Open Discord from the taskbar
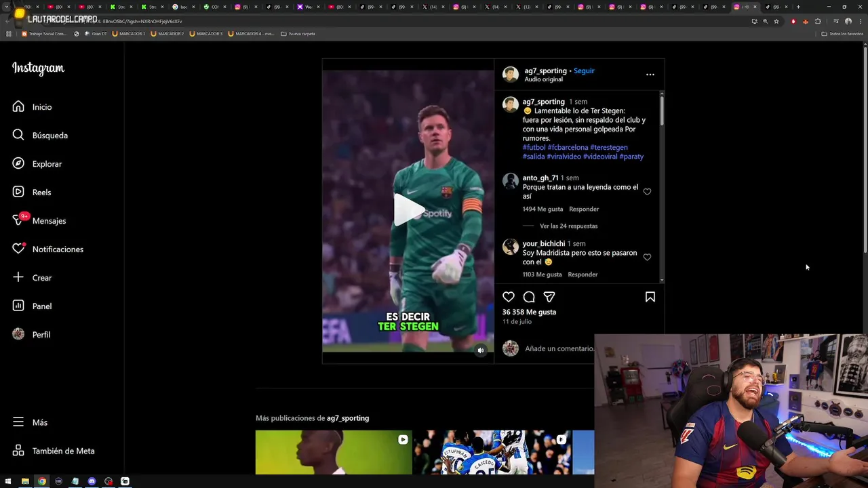Image resolution: width=868 pixels, height=488 pixels. coord(92,481)
